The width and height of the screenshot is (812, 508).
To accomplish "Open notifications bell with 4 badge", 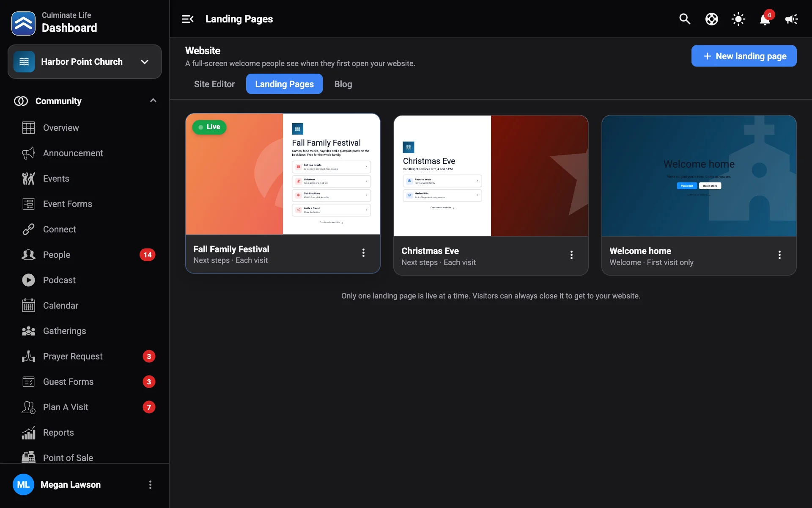I will (765, 19).
